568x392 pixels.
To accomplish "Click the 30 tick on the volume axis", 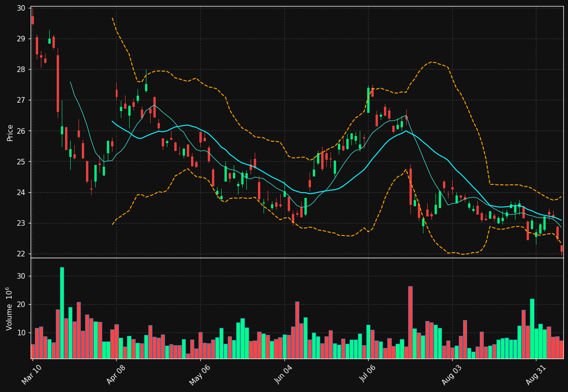I will (x=21, y=276).
